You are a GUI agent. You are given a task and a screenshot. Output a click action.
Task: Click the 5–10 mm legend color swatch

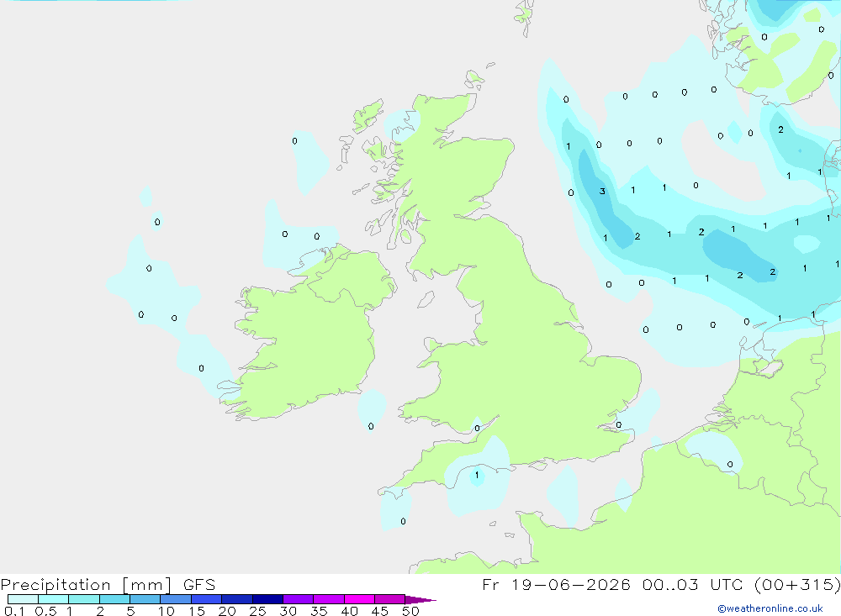pyautogui.click(x=145, y=599)
